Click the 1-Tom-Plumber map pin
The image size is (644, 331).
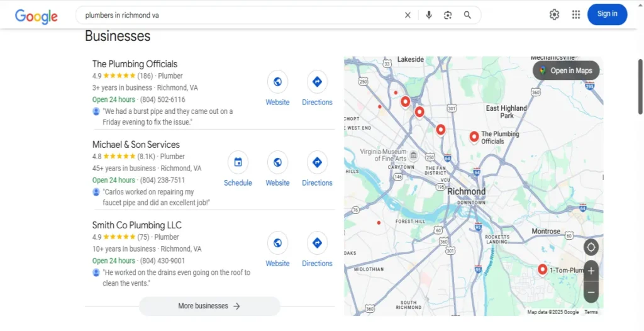(x=543, y=270)
